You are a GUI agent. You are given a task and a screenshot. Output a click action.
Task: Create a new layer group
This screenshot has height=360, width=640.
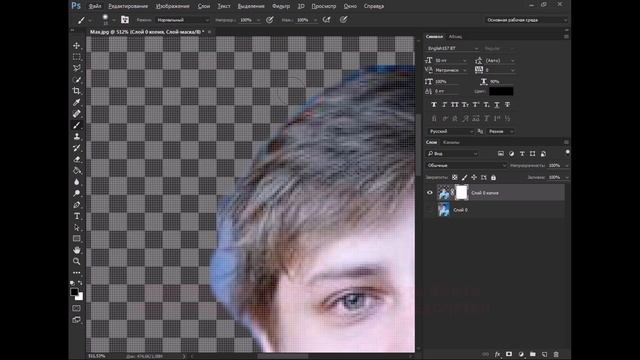point(533,354)
